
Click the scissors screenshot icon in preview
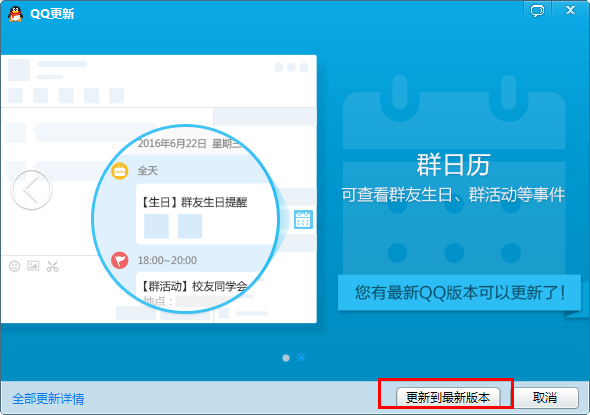pos(52,266)
